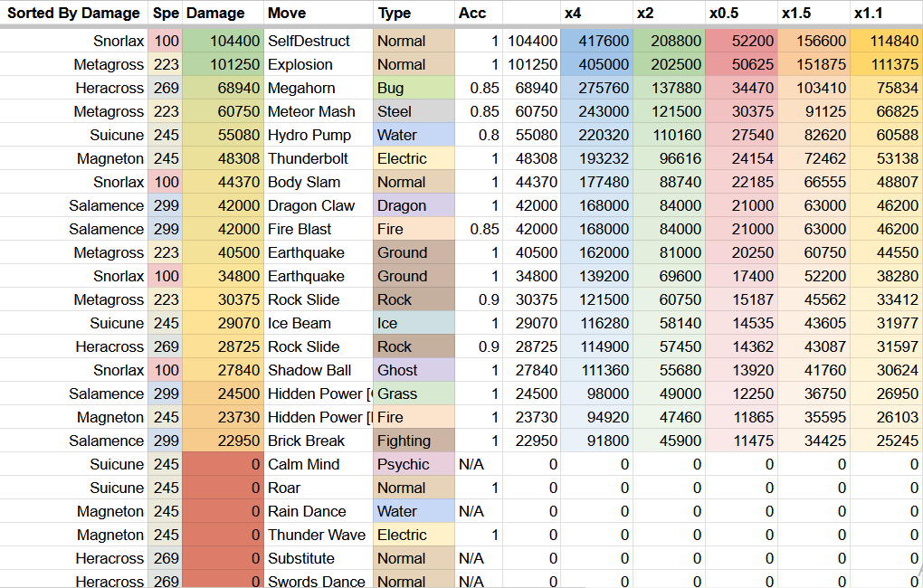Select the Psychic type cell for Calm Mind
The image size is (923, 588).
[413, 464]
